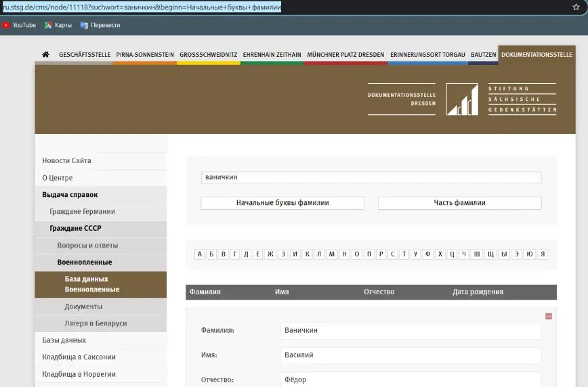The width and height of the screenshot is (588, 387).
Task: Filter by letter Т
Action: coord(404,254)
